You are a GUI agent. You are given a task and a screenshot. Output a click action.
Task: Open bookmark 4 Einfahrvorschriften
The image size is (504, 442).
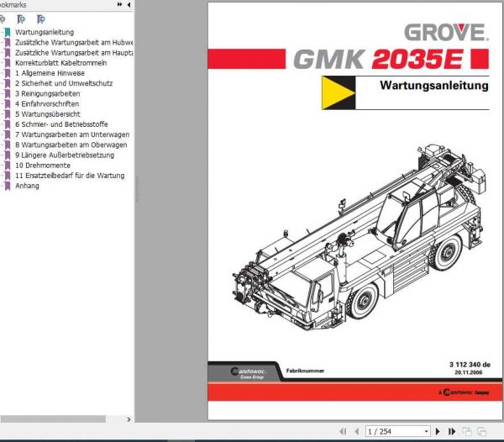[46, 104]
